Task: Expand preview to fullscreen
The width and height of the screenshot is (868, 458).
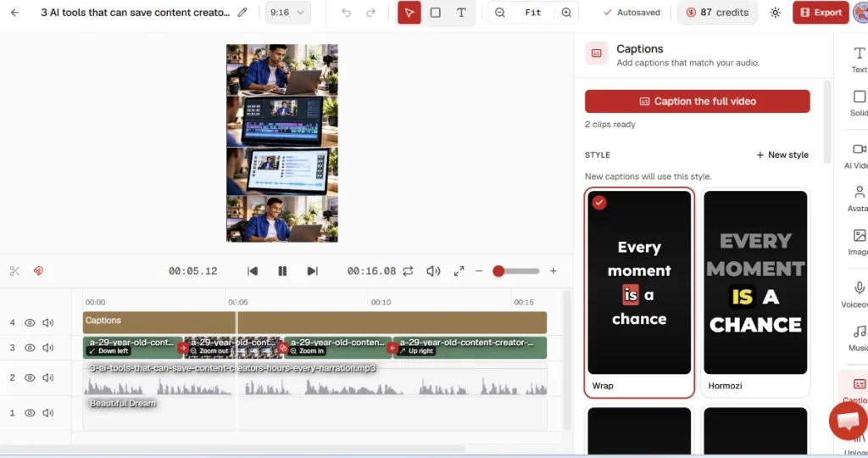Action: click(x=459, y=271)
